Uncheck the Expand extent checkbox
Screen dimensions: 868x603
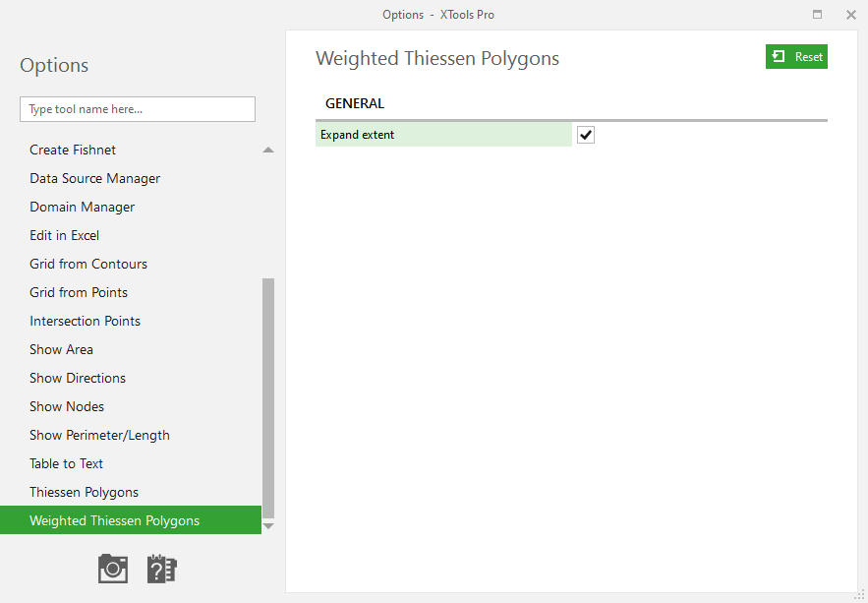tap(586, 135)
